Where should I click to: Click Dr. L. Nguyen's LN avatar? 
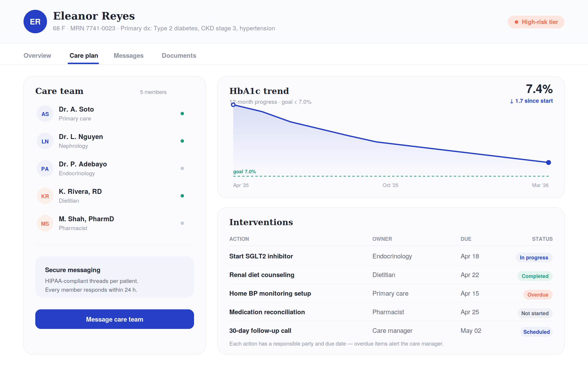tap(45, 141)
